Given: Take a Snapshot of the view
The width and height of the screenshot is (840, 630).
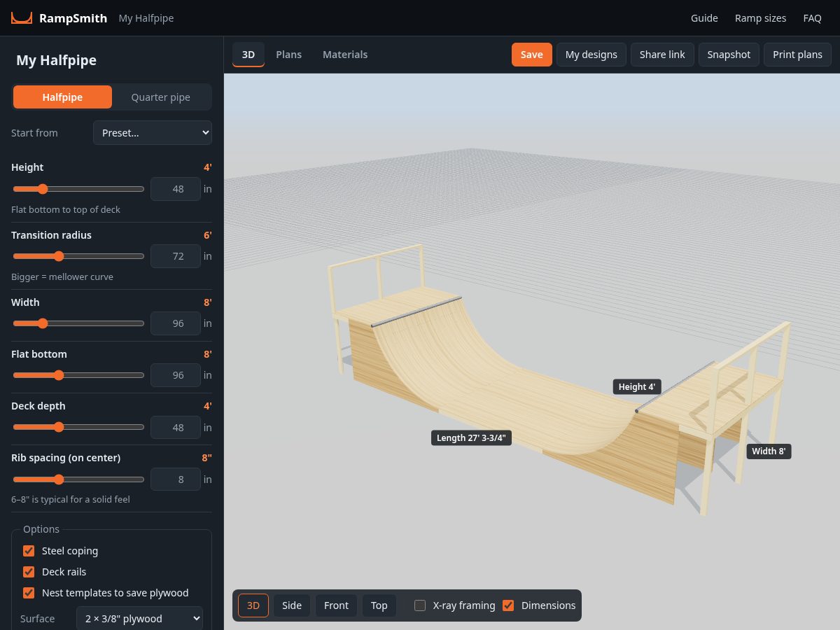Looking at the screenshot, I should pos(729,55).
